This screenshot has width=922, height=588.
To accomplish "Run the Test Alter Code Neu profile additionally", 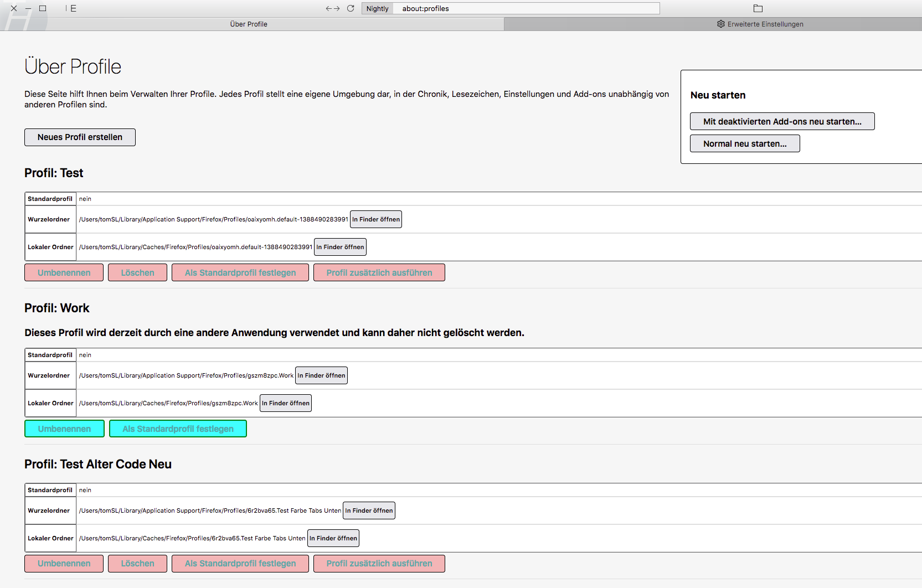I will click(x=379, y=564).
